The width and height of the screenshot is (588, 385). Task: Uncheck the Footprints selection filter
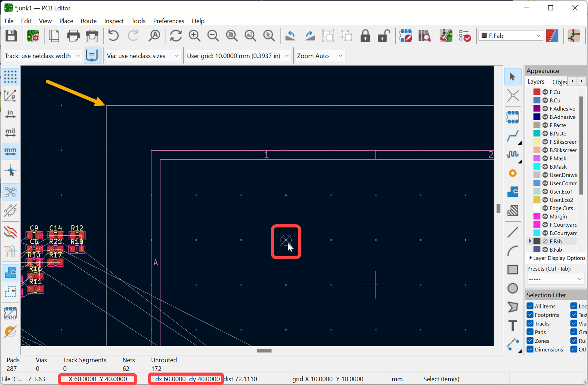point(530,315)
